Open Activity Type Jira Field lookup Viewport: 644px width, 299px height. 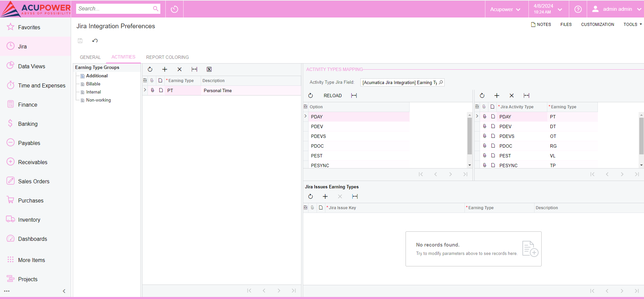click(x=441, y=82)
